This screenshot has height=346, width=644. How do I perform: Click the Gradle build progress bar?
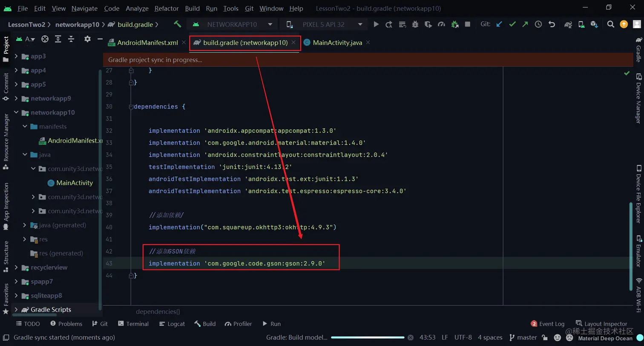[368, 337]
